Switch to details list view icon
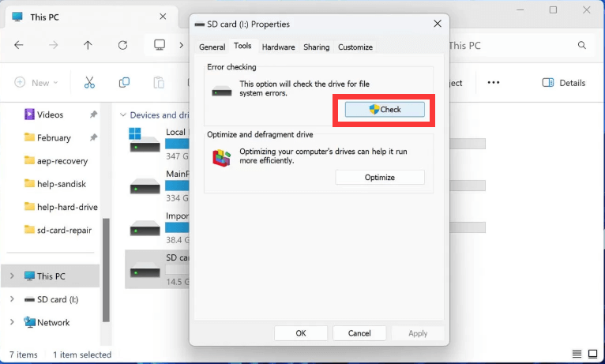The image size is (605, 364). pos(577,354)
